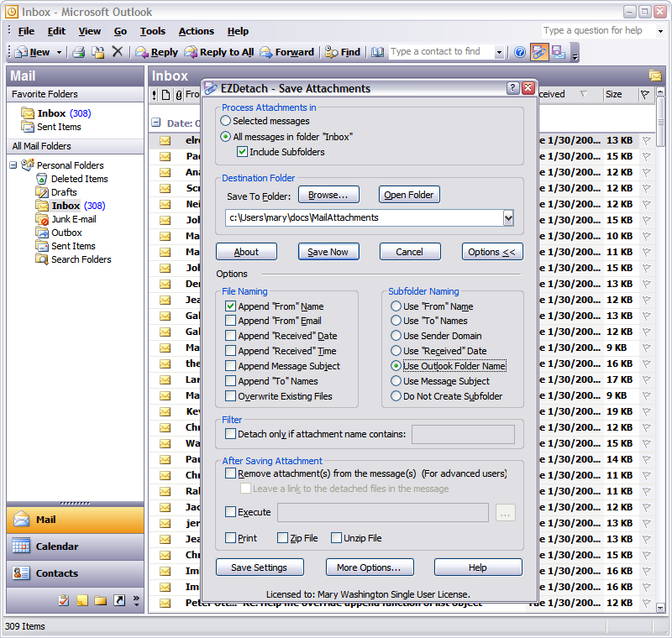This screenshot has height=638, width=672.
Task: Switch to the Mail navigation pane
Action: coord(75,520)
